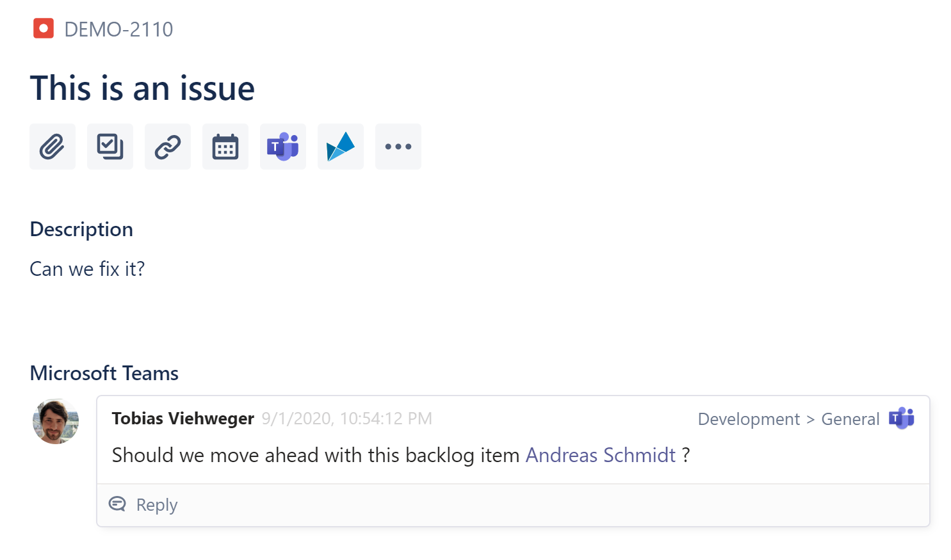This screenshot has width=951, height=560.
Task: Reply to the Teams message
Action: coord(156,505)
